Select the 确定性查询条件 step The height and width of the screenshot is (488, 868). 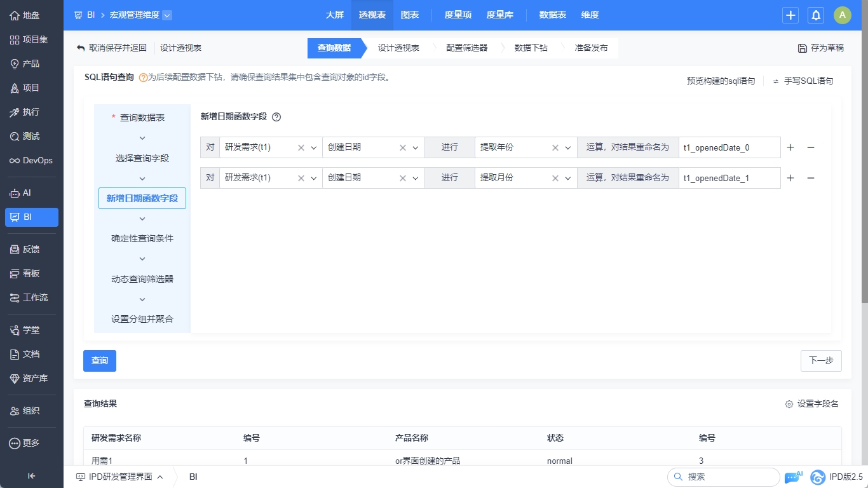(x=142, y=238)
